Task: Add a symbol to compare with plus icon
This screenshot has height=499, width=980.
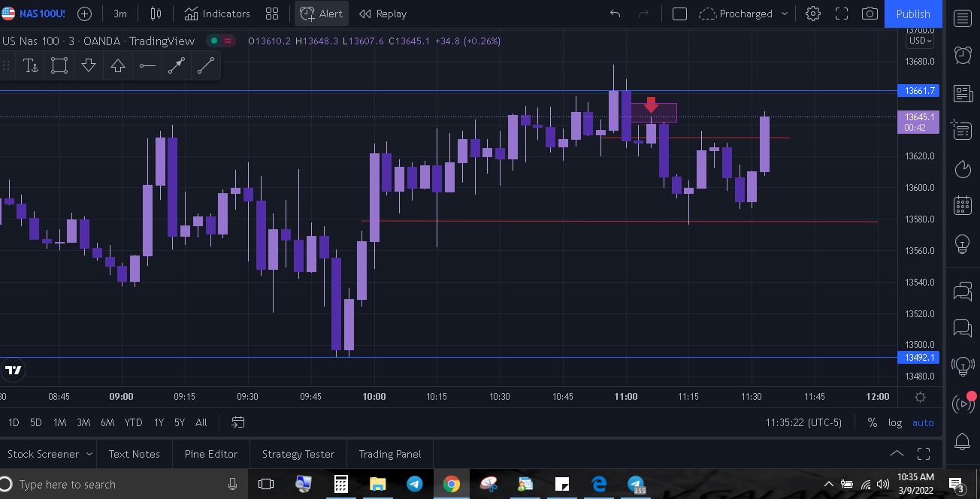Action: tap(85, 14)
